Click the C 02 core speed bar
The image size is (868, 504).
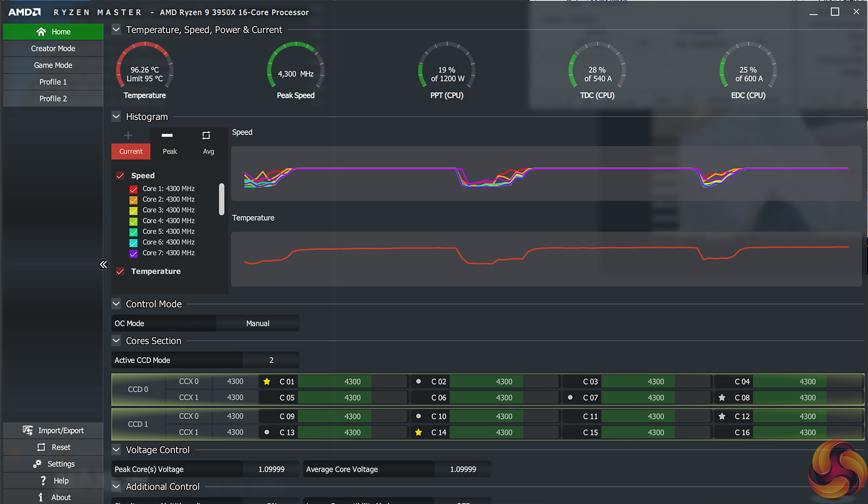(x=504, y=381)
